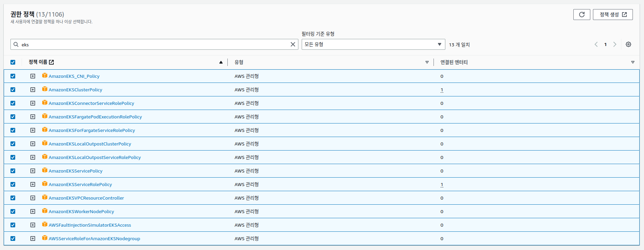Uncheck AmazonEKSWorkerNodePolicy checkbox
Image resolution: width=644 pixels, height=250 pixels.
(13, 211)
